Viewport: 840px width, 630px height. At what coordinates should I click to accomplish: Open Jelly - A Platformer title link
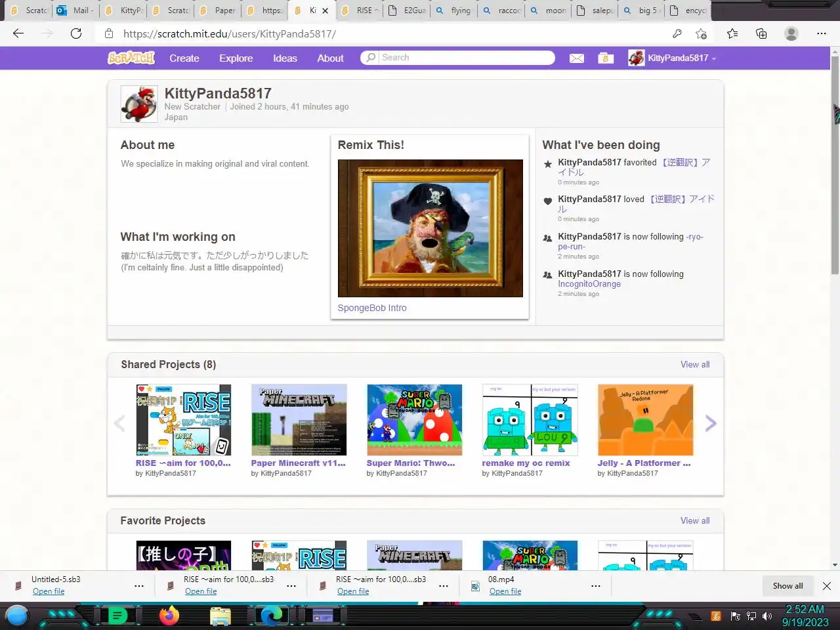(x=644, y=463)
